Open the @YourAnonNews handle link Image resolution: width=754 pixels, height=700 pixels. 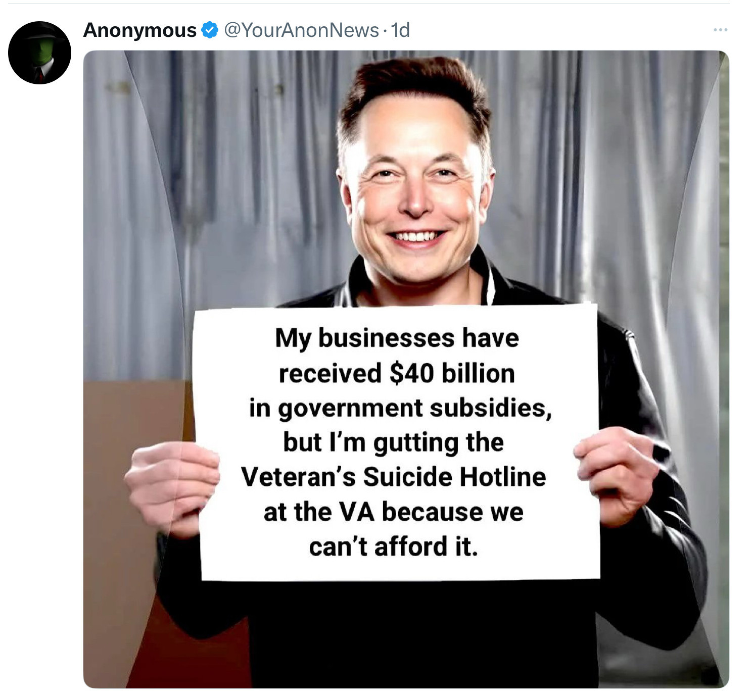301,30
